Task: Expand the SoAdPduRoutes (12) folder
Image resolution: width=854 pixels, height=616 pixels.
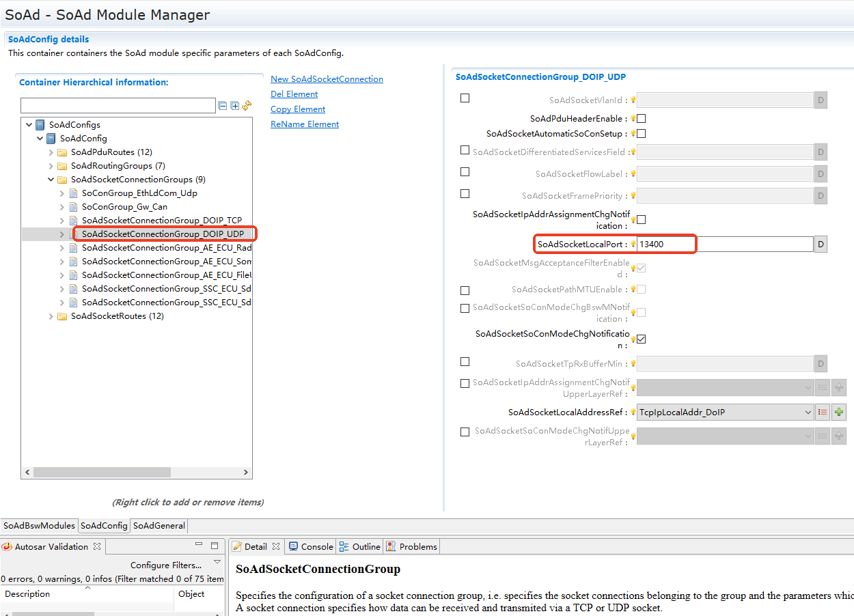Action: point(51,152)
